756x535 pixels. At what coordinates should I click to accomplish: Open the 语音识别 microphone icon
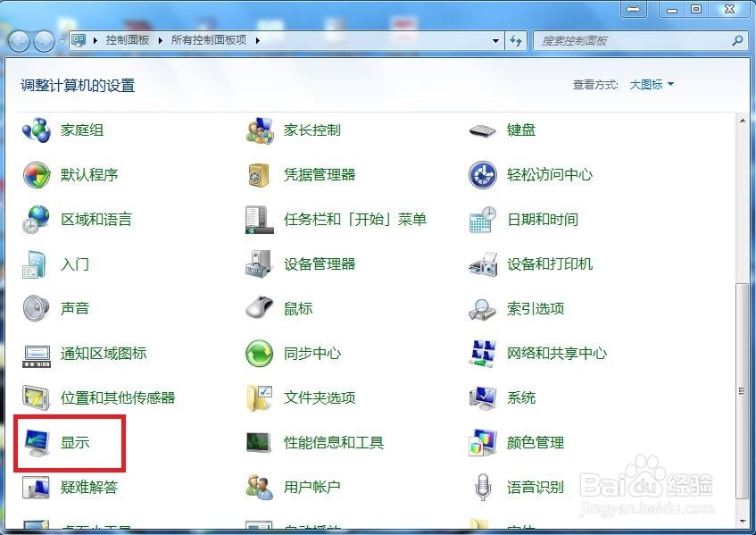pyautogui.click(x=483, y=488)
